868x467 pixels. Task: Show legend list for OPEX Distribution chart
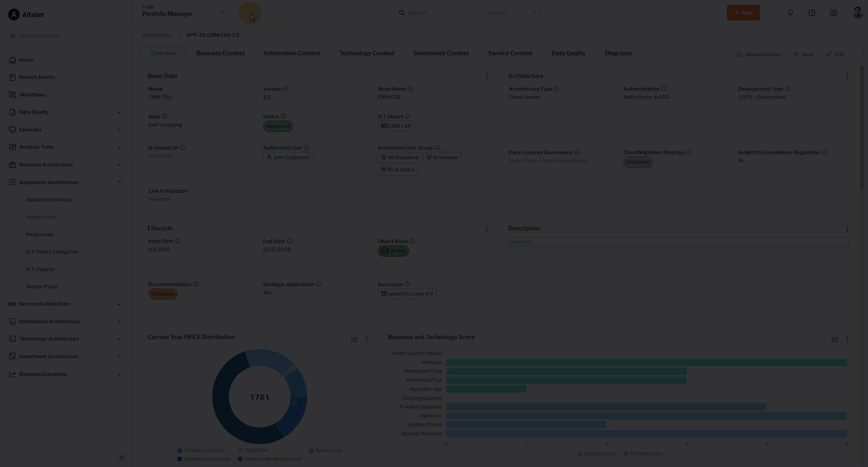[x=354, y=339]
